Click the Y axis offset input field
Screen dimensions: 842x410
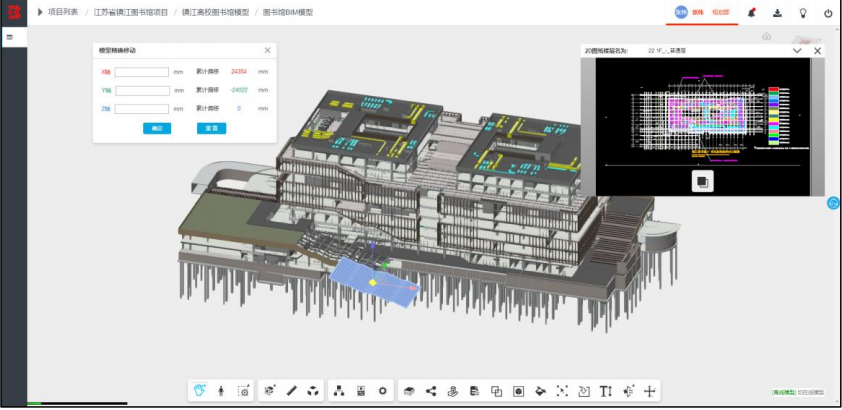tap(142, 91)
